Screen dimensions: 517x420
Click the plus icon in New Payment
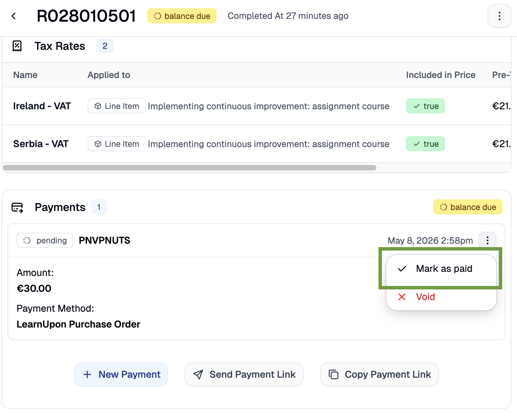click(87, 375)
